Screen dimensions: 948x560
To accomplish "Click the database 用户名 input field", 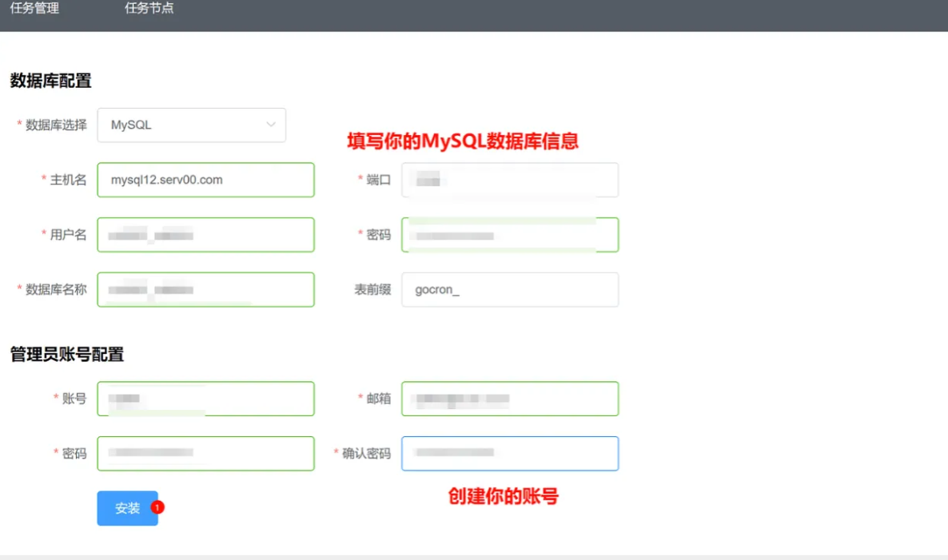I will 205,235.
